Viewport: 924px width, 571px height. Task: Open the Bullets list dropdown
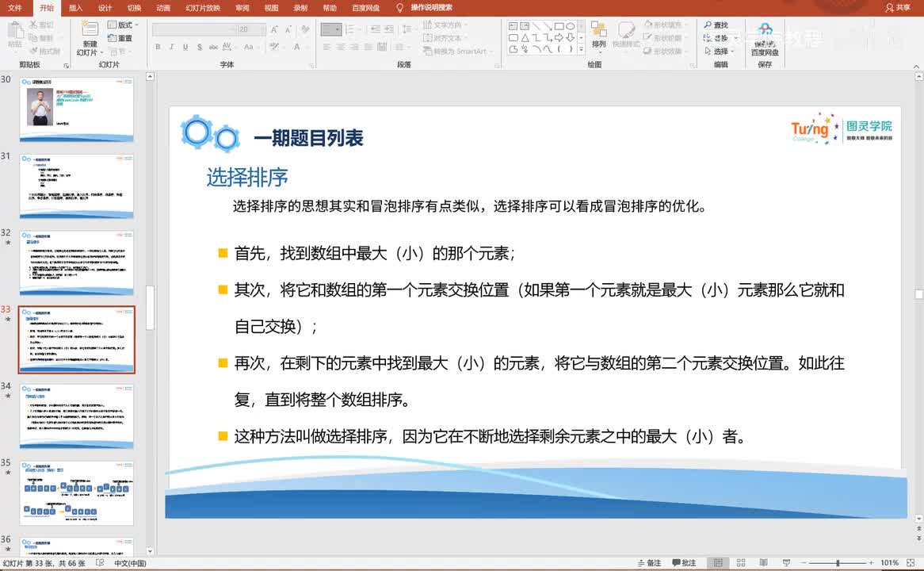pos(331,29)
